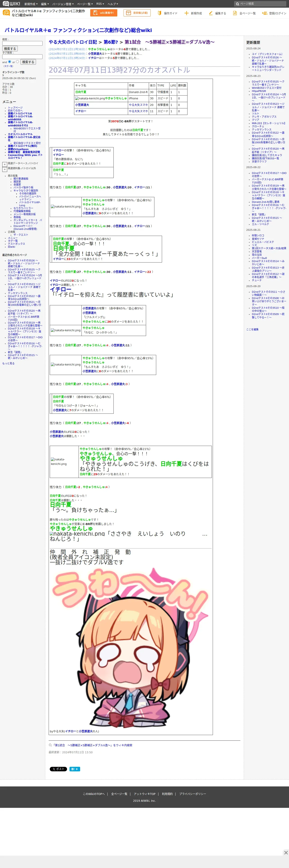The height and width of the screenshot is (868, 289).
Task: Click the タグ検索 input field
Action: tap(22, 57)
